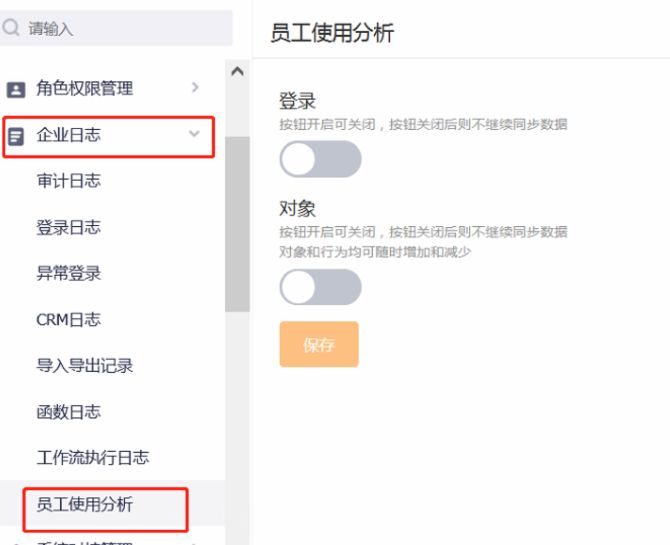This screenshot has width=670, height=545.
Task: Click the 角色权限管理 person icon
Action: [16, 89]
